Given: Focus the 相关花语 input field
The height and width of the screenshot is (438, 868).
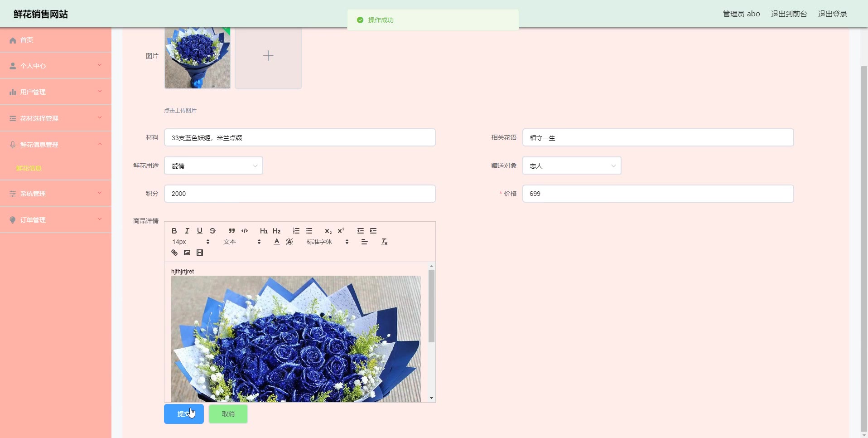Looking at the screenshot, I should (658, 137).
